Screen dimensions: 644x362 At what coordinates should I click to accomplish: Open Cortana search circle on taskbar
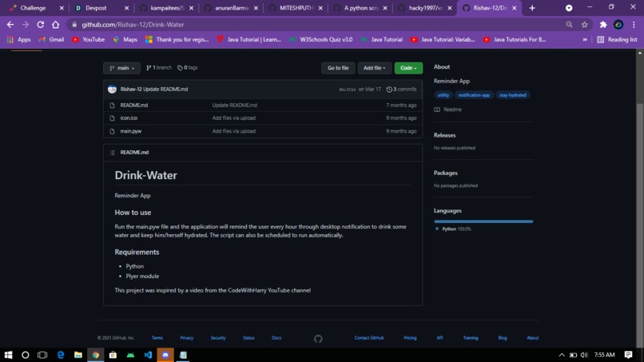tap(26, 355)
